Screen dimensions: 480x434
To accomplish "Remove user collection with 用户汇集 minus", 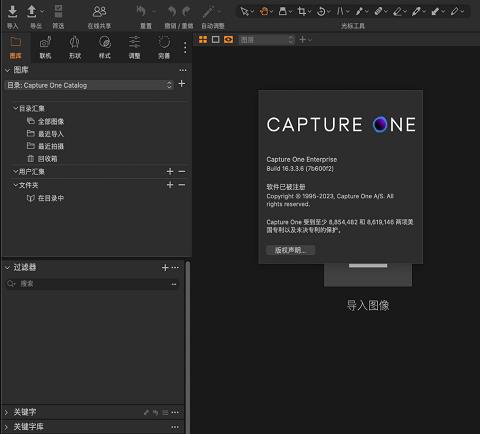I will [x=182, y=172].
